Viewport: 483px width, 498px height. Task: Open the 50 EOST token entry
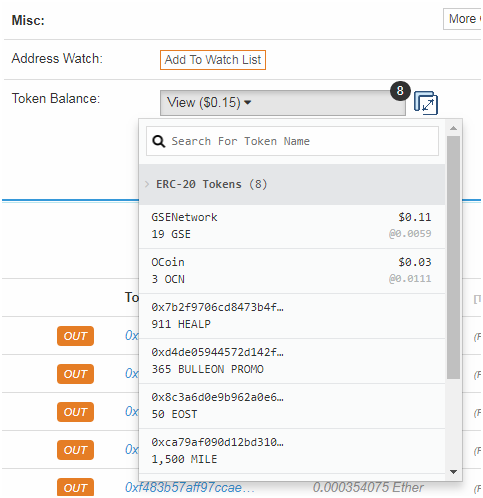point(292,406)
